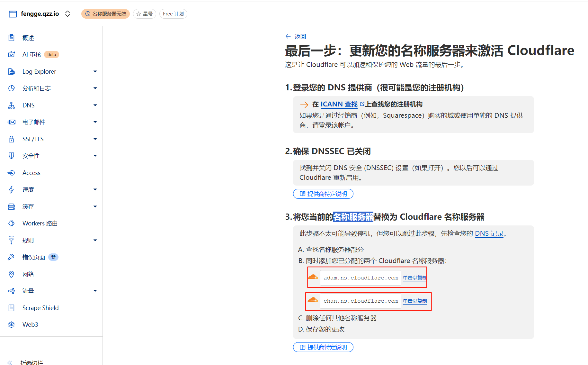Viewport: 588px width, 365px height.
Task: Click the Scrape Shield sidebar icon
Action: 11,308
